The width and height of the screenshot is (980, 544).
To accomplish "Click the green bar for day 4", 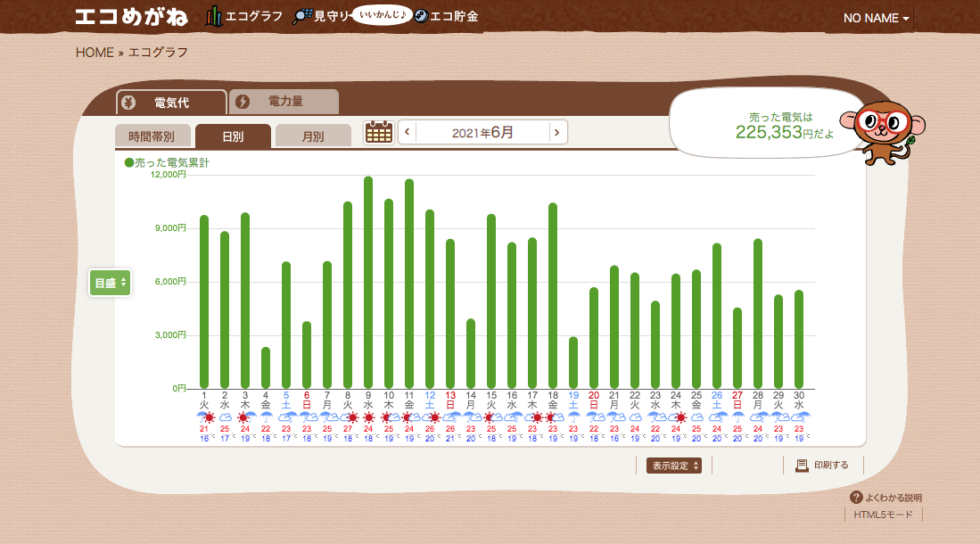I will pos(266,367).
